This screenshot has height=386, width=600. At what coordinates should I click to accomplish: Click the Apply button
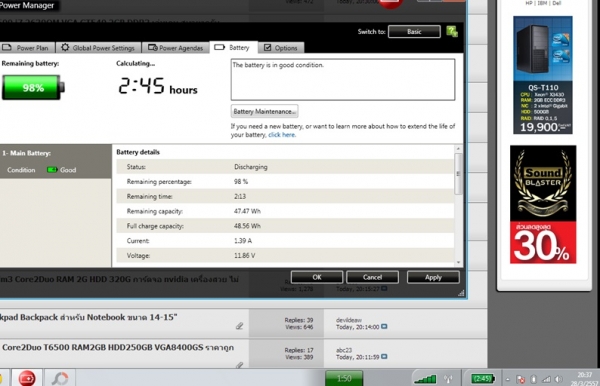[433, 277]
